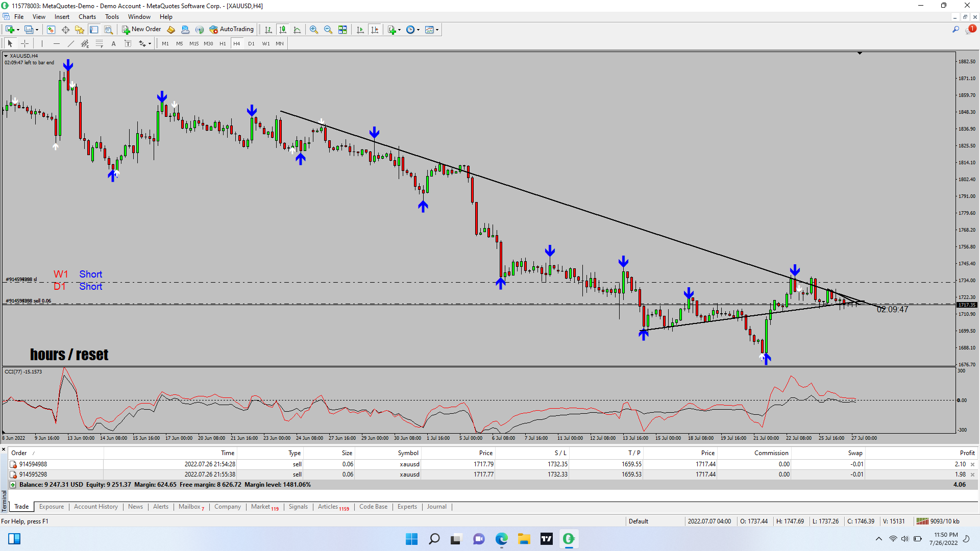Click the New Order button
Screen dimensions: 980x551
point(141,30)
